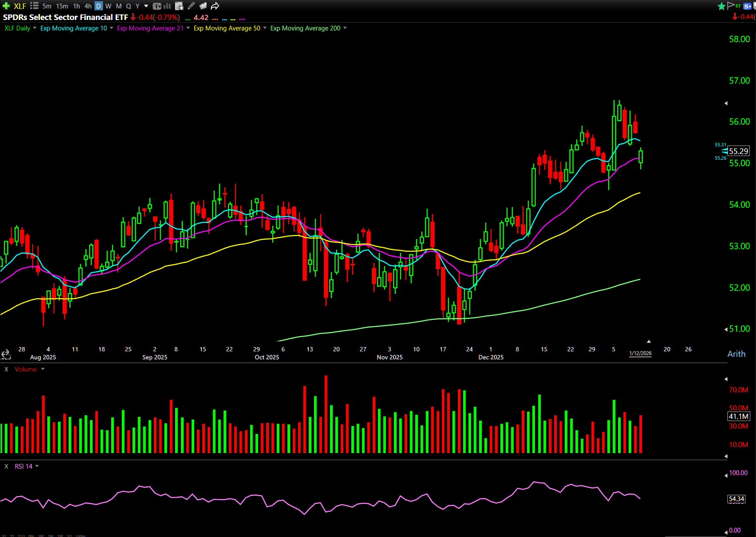Toggle the Arith scale mode
756x537 pixels.
click(x=736, y=354)
